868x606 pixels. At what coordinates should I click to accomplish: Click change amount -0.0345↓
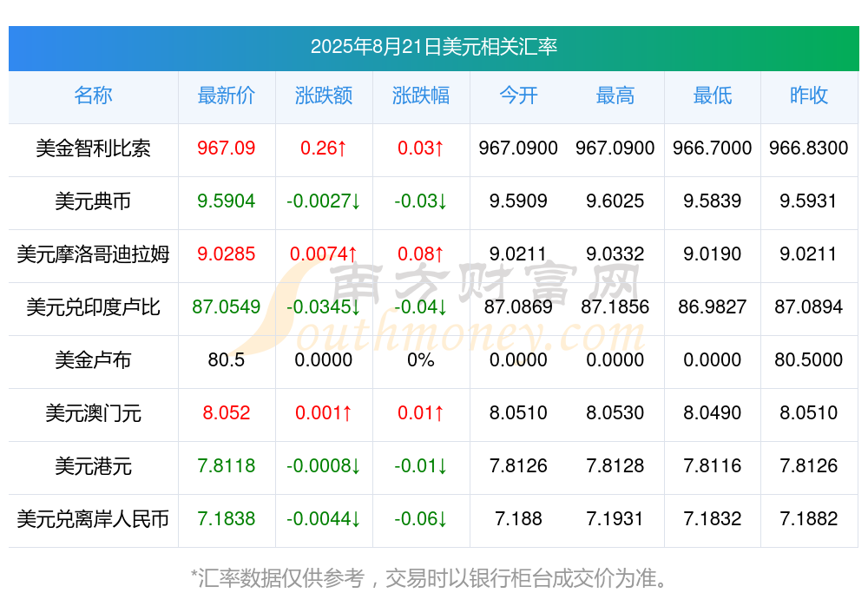point(324,306)
